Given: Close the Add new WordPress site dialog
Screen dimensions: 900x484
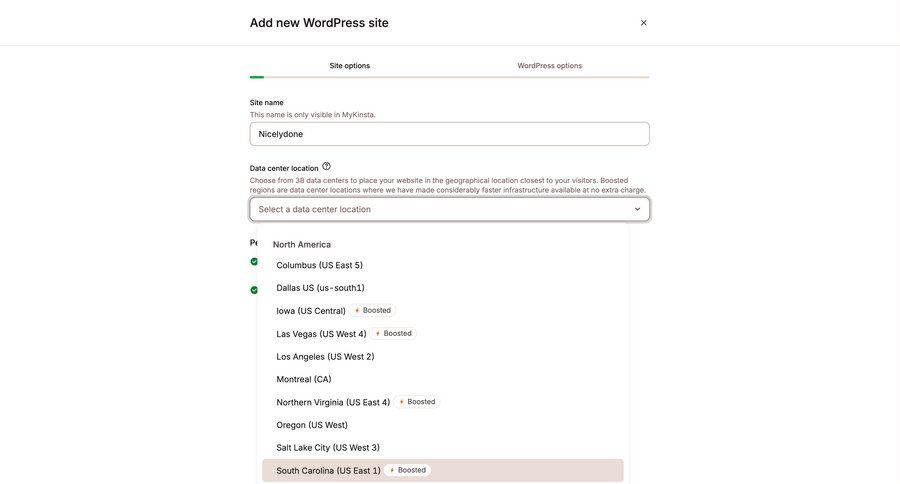Looking at the screenshot, I should click(644, 23).
